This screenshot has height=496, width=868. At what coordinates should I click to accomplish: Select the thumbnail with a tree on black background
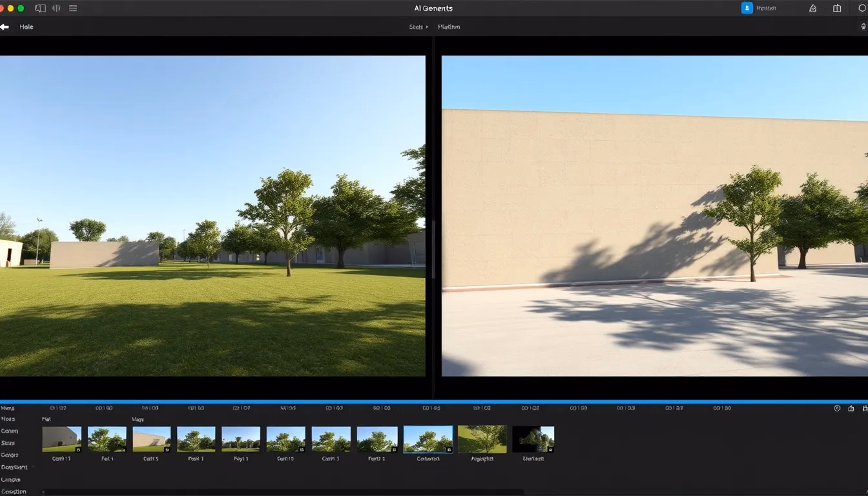[533, 439]
